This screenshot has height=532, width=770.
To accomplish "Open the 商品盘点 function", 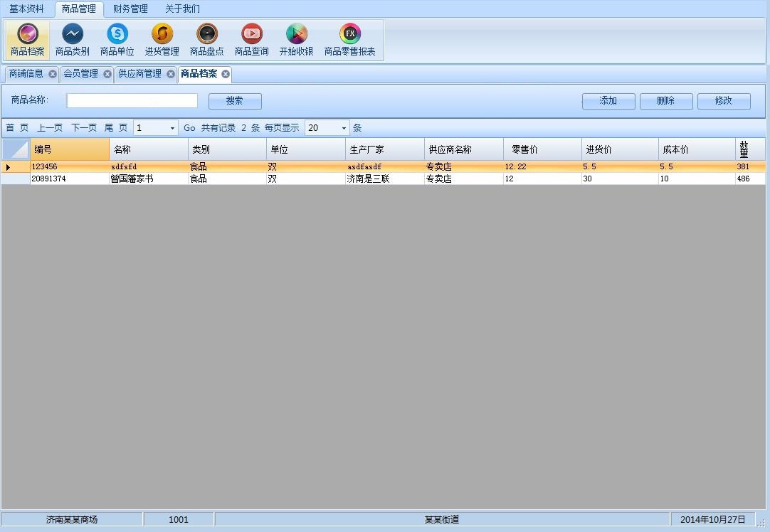I will 206,39.
